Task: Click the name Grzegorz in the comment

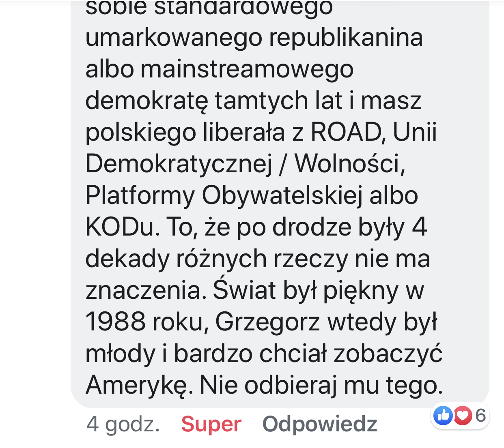Action: coord(267,323)
